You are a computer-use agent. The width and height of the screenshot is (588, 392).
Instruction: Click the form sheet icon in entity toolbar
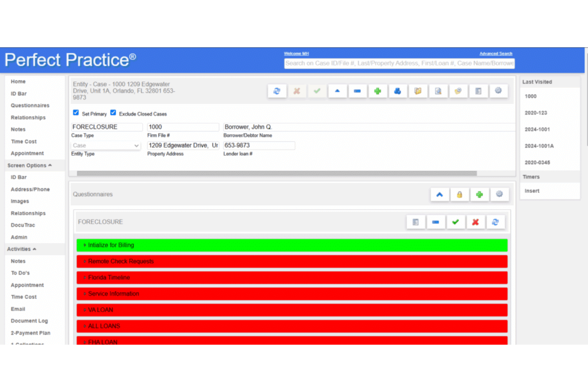pyautogui.click(x=478, y=91)
